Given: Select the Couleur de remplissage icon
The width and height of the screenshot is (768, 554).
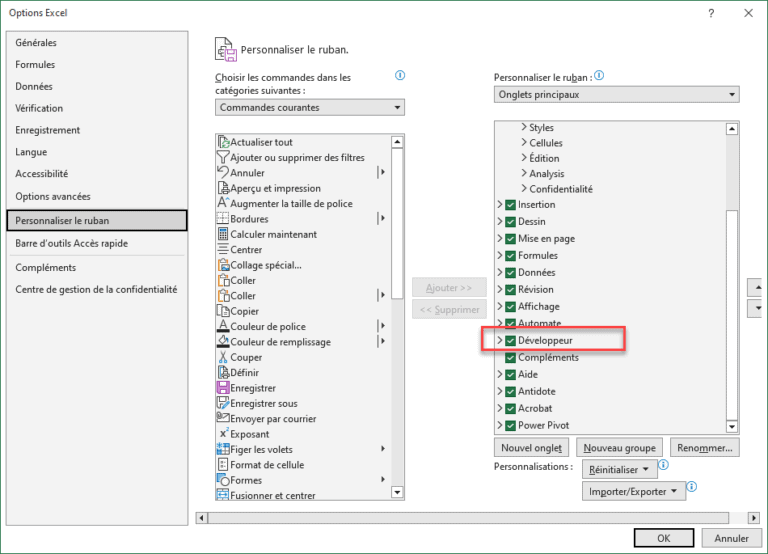Looking at the screenshot, I should [x=223, y=342].
